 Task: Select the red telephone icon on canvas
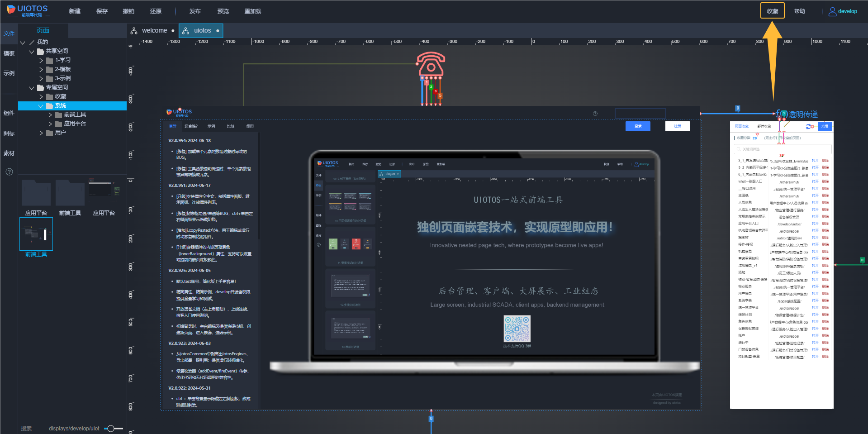431,64
